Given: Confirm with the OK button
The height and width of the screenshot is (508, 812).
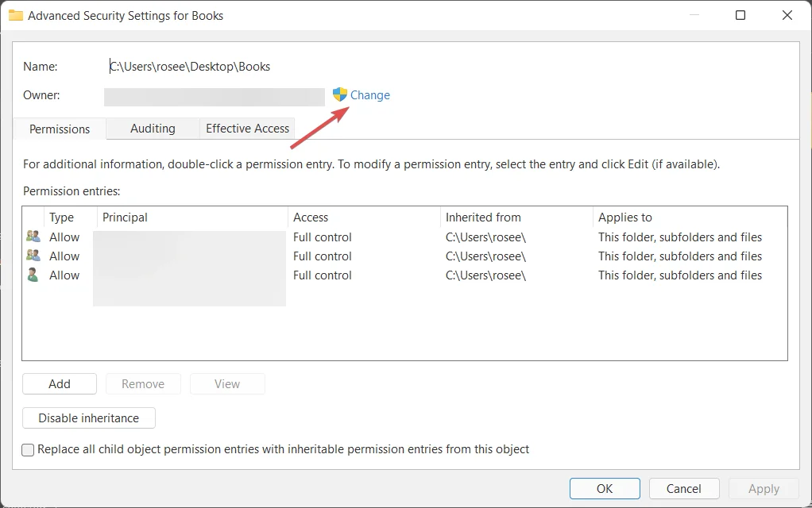Looking at the screenshot, I should [605, 489].
